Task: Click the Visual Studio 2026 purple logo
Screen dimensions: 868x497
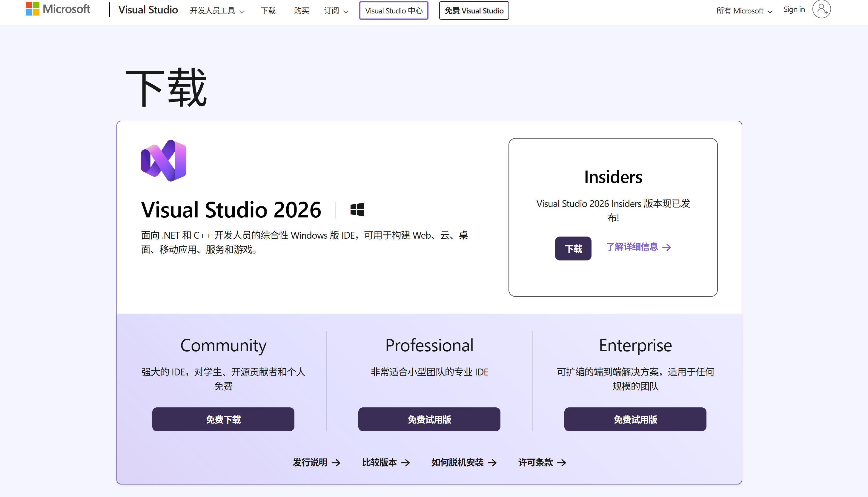Action: pyautogui.click(x=163, y=160)
